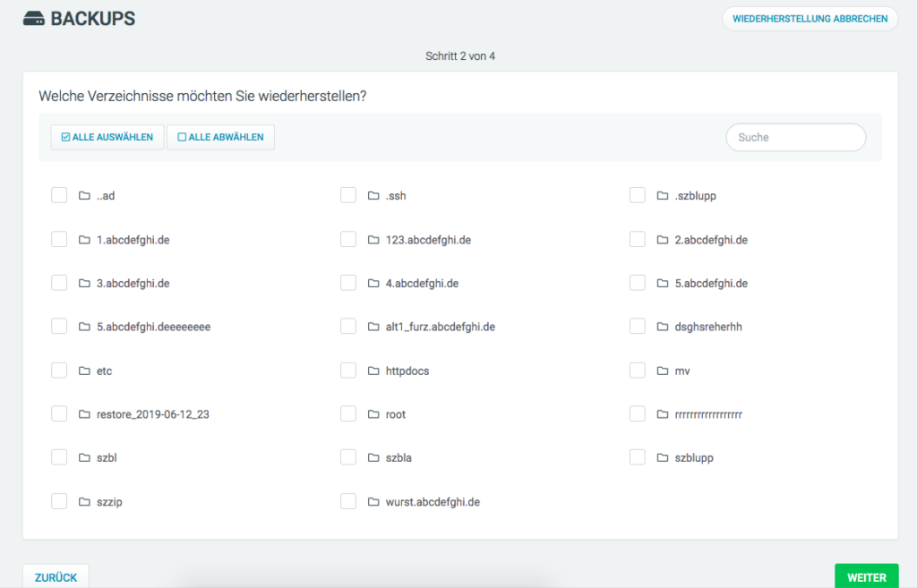917x588 pixels.
Task: Click the folder icon beside 5.abcdefghi.de
Action: (x=662, y=283)
